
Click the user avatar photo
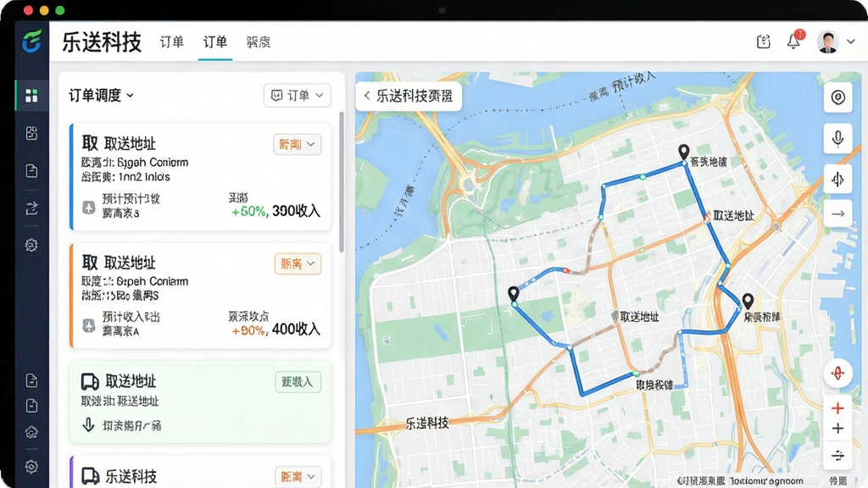(828, 42)
